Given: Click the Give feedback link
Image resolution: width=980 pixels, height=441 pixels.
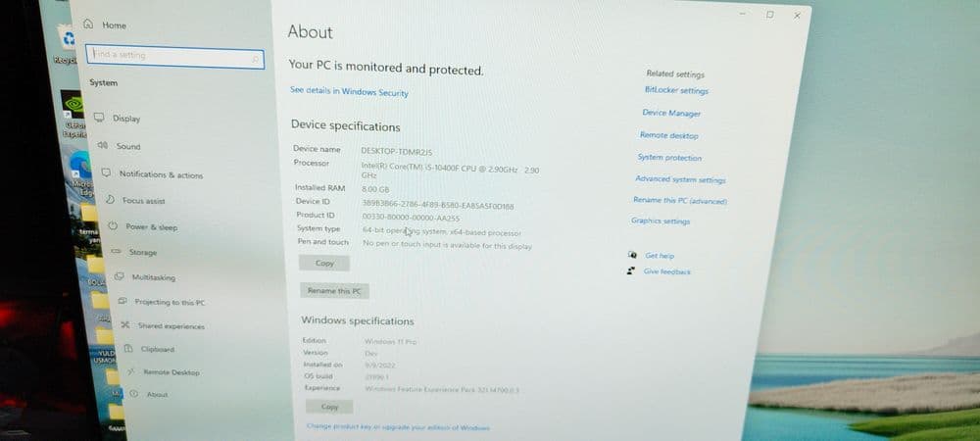Looking at the screenshot, I should click(x=666, y=271).
